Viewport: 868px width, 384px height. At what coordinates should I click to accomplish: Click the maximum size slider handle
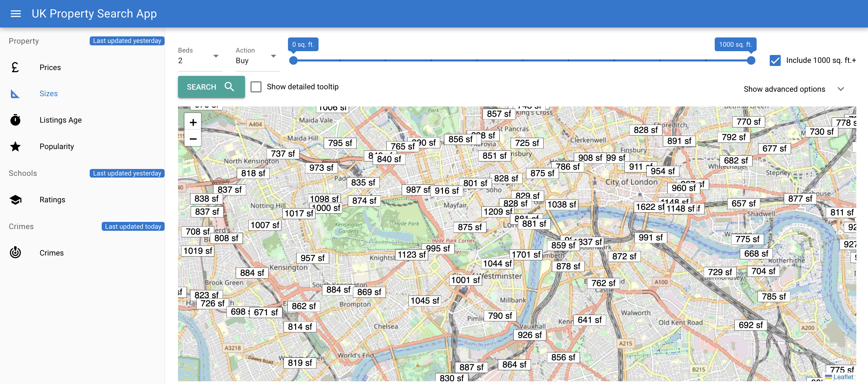tap(751, 60)
